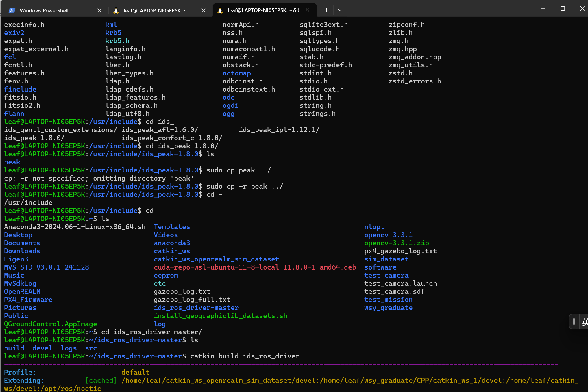The height and width of the screenshot is (392, 588).
Task: Close the middle leaf@LAPTOP-NI05EP5K: ~ tab
Action: (x=204, y=10)
